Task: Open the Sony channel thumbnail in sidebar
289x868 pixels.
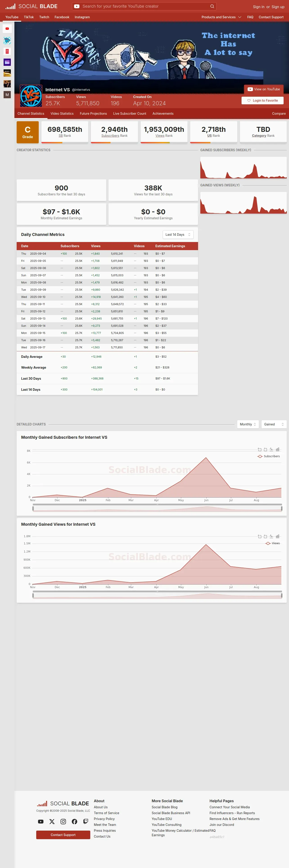Action: [x=7, y=73]
